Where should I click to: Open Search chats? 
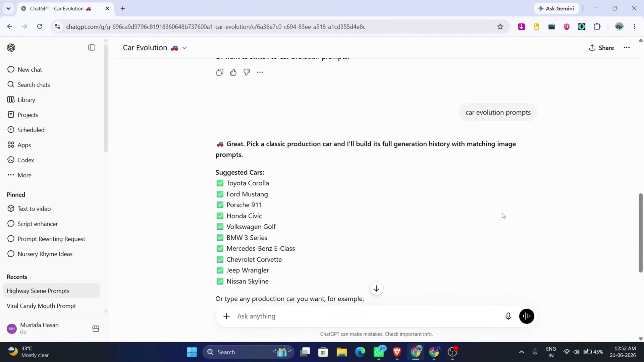click(x=52, y=85)
